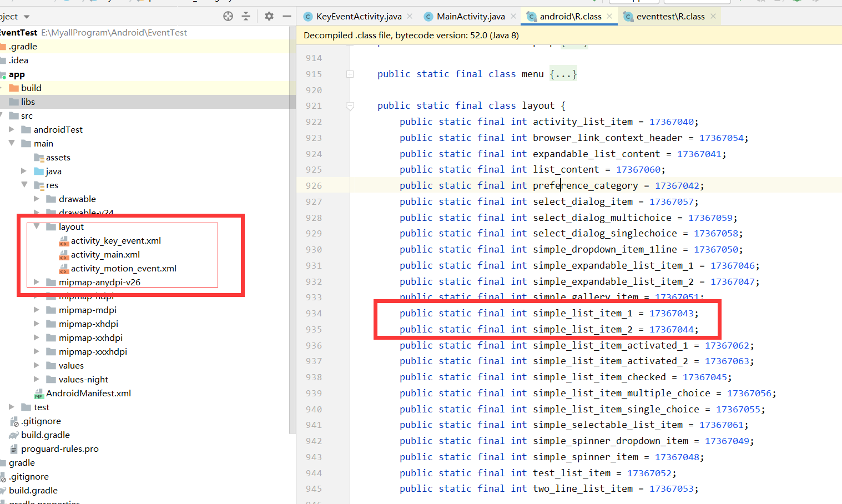Click the value 17367043 of simple_list_item_1

tap(672, 313)
